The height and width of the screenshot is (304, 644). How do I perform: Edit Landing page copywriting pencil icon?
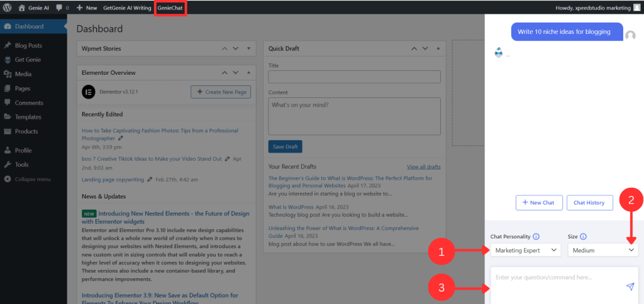click(150, 179)
